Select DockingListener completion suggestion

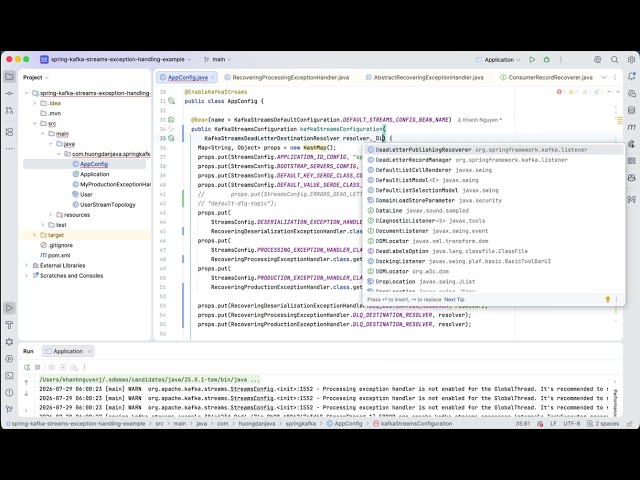493,261
